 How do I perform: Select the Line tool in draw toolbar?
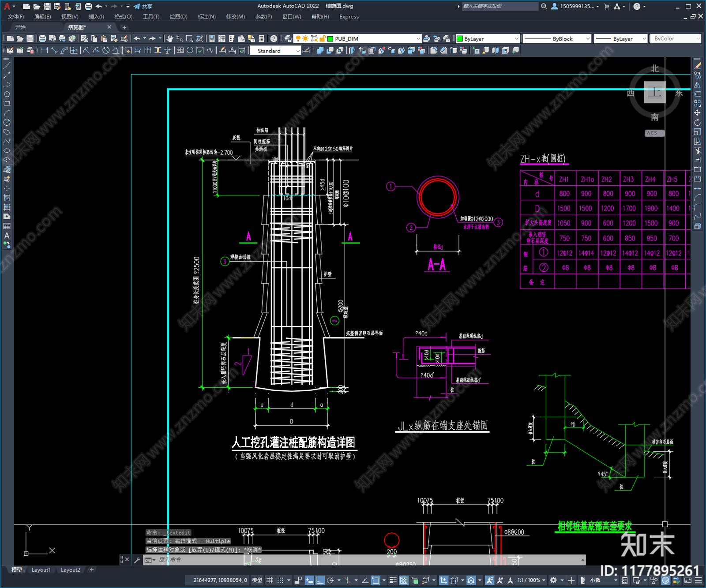pyautogui.click(x=7, y=65)
